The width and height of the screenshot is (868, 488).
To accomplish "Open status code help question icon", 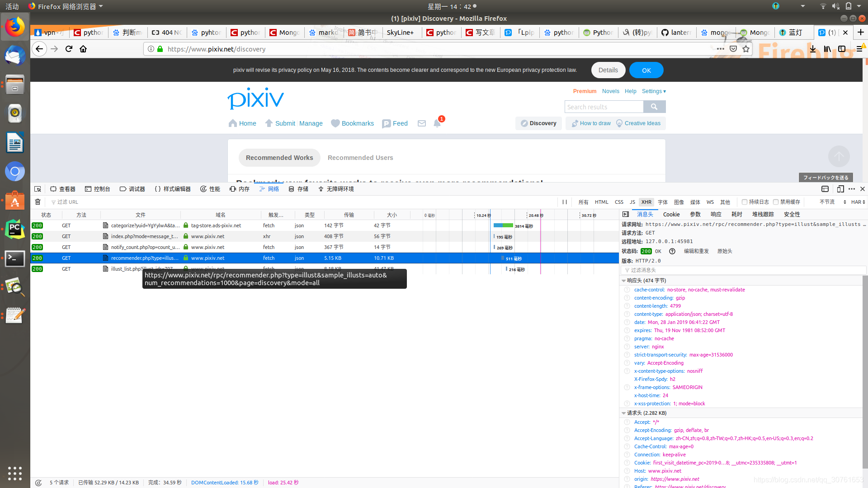I will click(x=672, y=251).
